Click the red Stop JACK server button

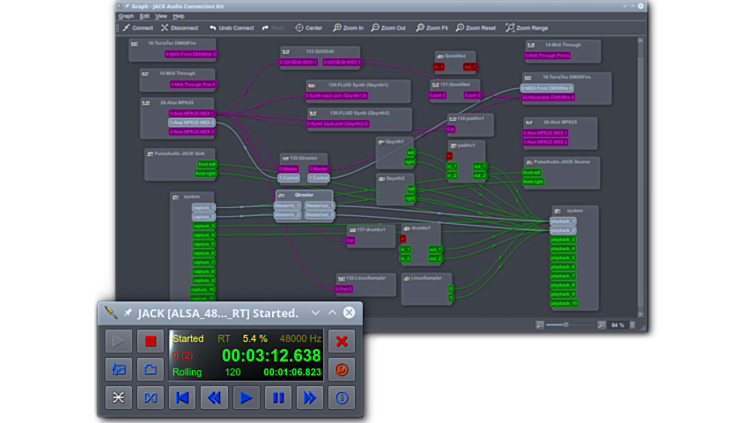pyautogui.click(x=152, y=342)
